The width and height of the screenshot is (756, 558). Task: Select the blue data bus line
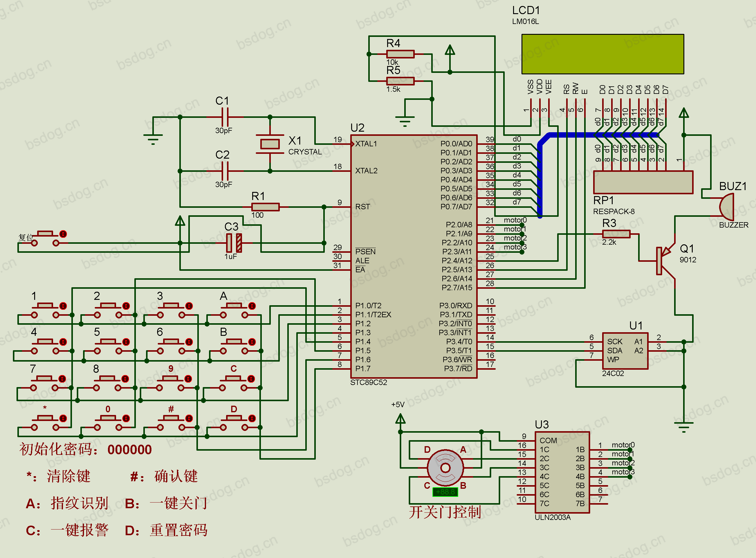(x=540, y=176)
